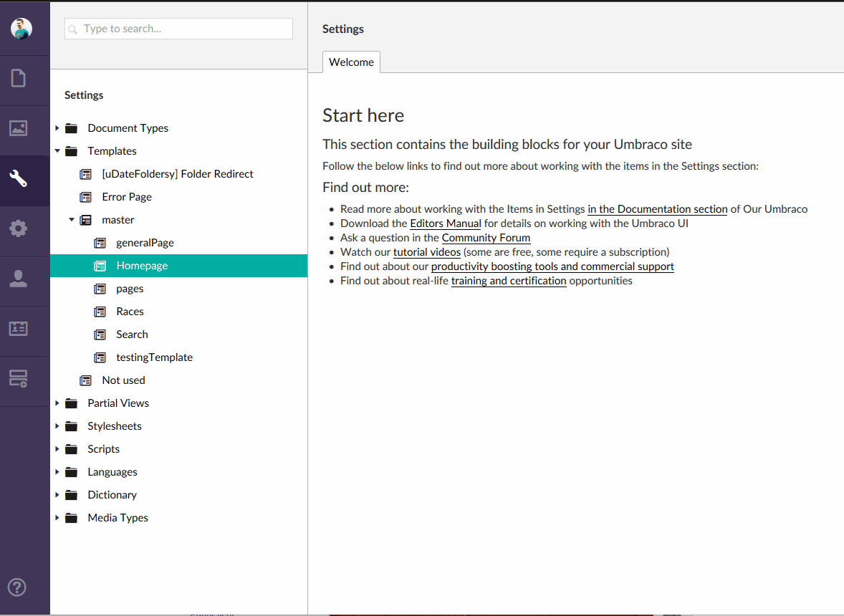Open the Documentation section link
Screen dimensions: 844x616
point(657,209)
